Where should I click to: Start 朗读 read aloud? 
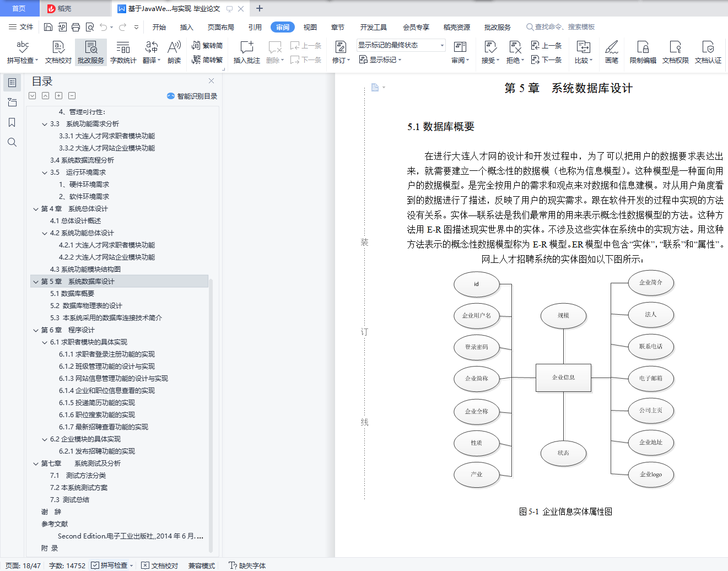tap(174, 52)
